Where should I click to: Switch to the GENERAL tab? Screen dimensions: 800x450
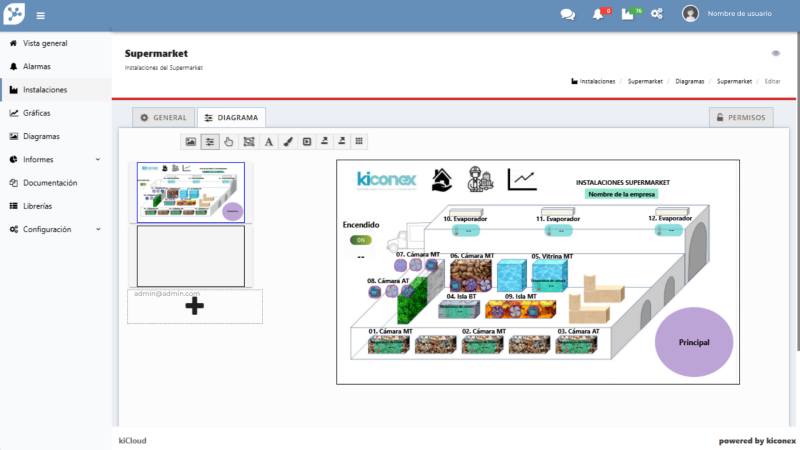click(x=163, y=117)
